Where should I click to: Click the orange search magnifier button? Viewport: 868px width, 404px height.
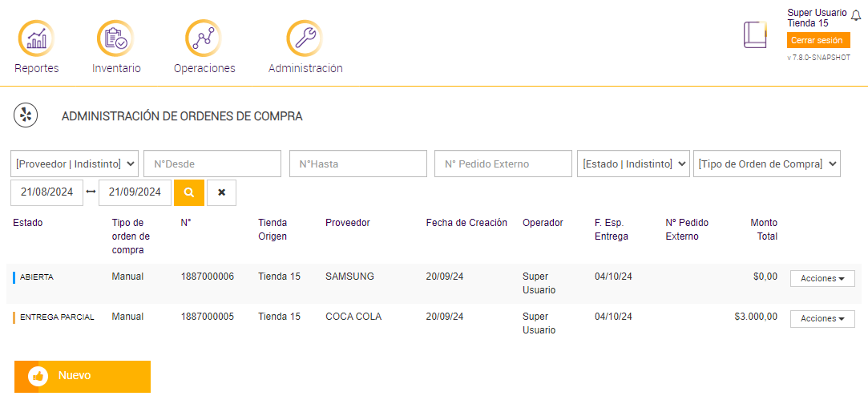pyautogui.click(x=189, y=192)
